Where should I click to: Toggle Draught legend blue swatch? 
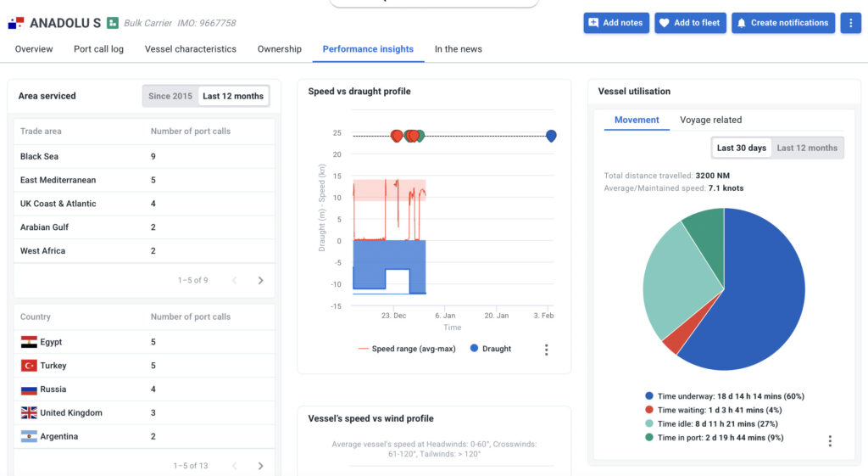pyautogui.click(x=474, y=349)
